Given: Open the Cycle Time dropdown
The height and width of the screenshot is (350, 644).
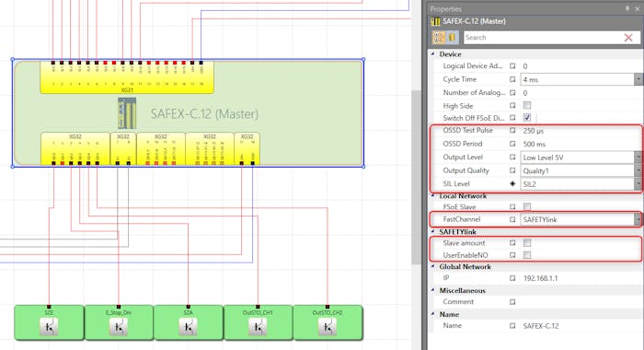Looking at the screenshot, I should (638, 79).
